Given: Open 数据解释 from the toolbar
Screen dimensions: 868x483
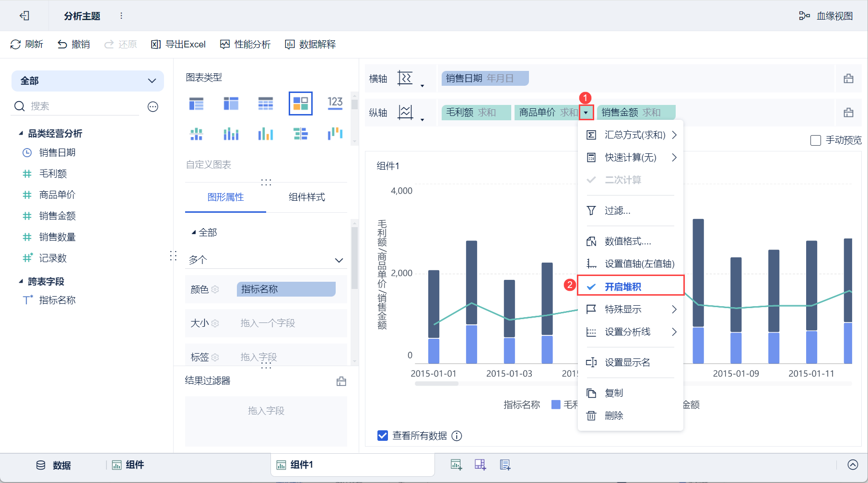Looking at the screenshot, I should click(310, 44).
